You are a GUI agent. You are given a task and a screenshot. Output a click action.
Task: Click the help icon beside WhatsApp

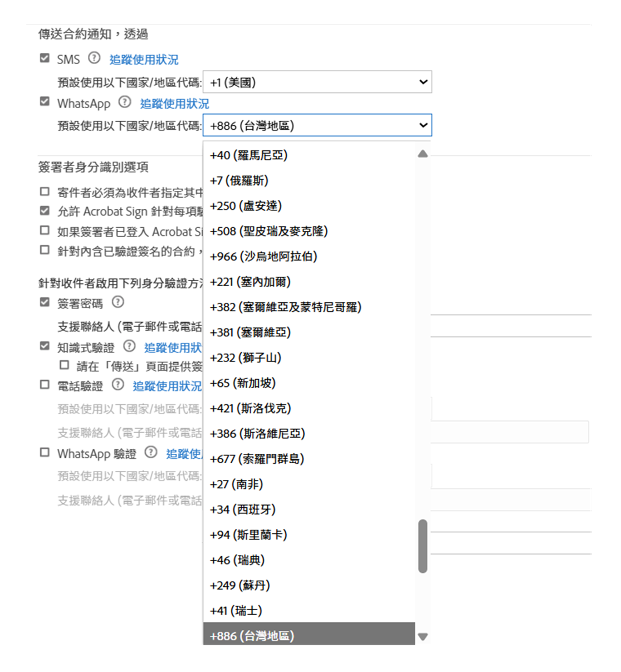point(125,102)
